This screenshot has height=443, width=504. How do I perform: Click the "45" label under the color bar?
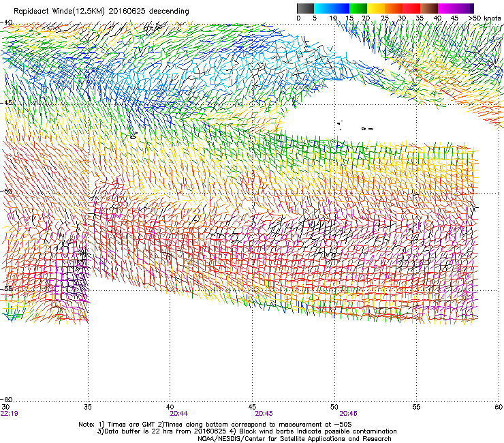pyautogui.click(x=454, y=18)
